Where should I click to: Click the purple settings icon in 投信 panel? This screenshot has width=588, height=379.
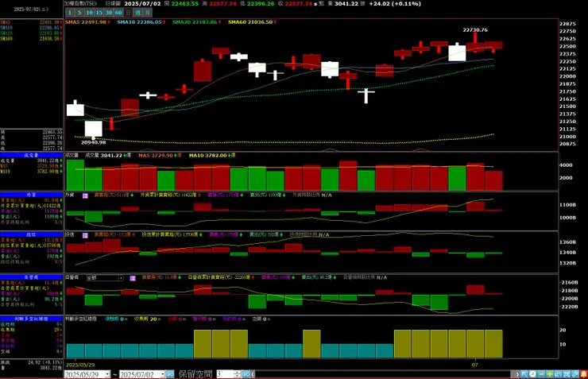pos(85,235)
